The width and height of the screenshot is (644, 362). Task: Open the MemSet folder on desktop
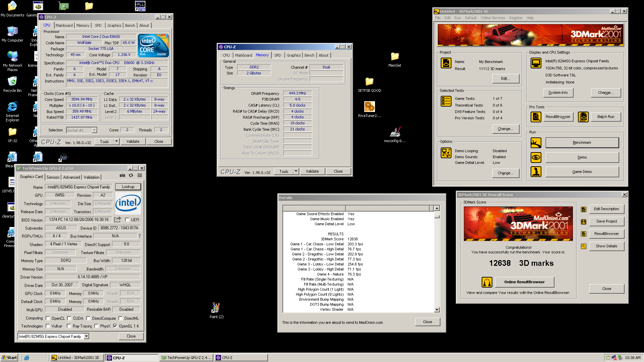(395, 59)
